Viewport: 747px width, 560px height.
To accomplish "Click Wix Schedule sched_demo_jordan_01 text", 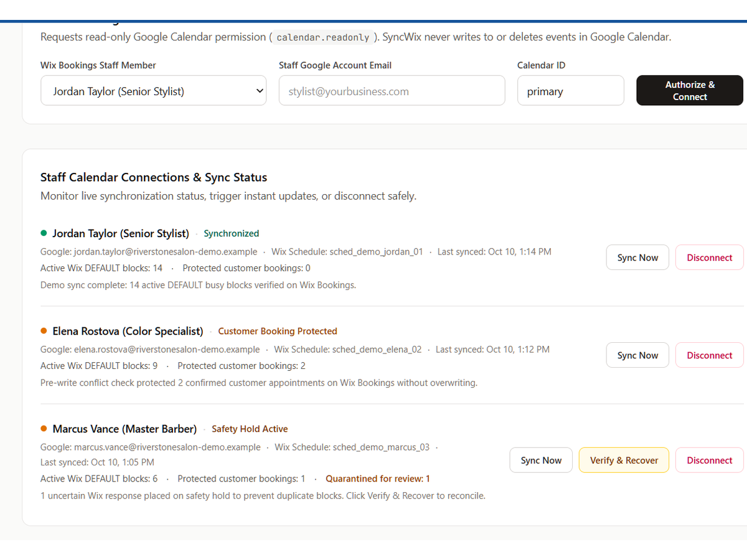I will [347, 252].
